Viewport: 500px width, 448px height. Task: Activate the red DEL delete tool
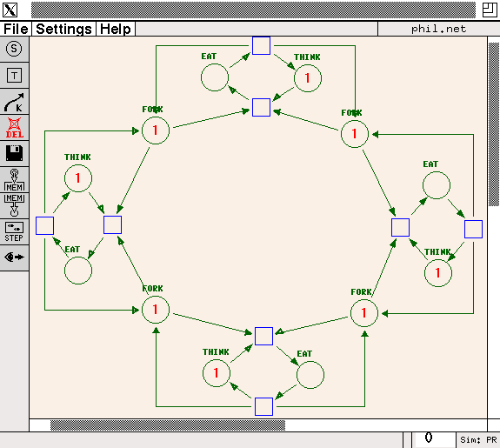(x=14, y=128)
